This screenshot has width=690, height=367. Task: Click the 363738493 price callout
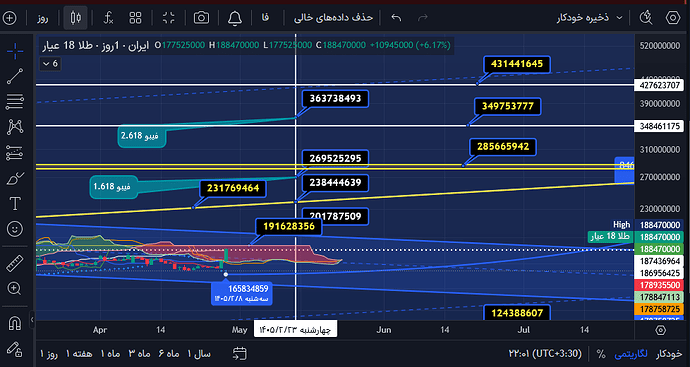coord(335,99)
